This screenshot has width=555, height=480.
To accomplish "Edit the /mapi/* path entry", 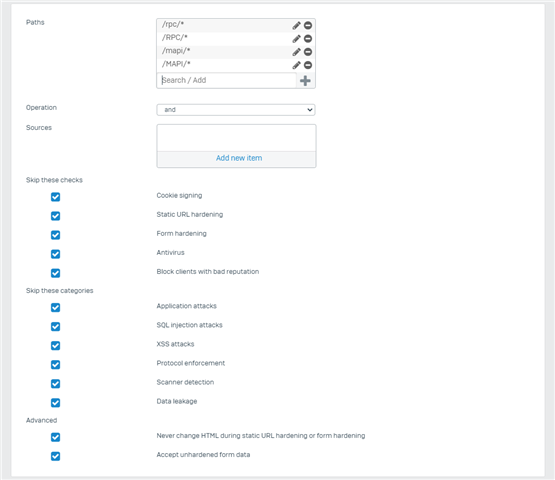I will pos(296,52).
